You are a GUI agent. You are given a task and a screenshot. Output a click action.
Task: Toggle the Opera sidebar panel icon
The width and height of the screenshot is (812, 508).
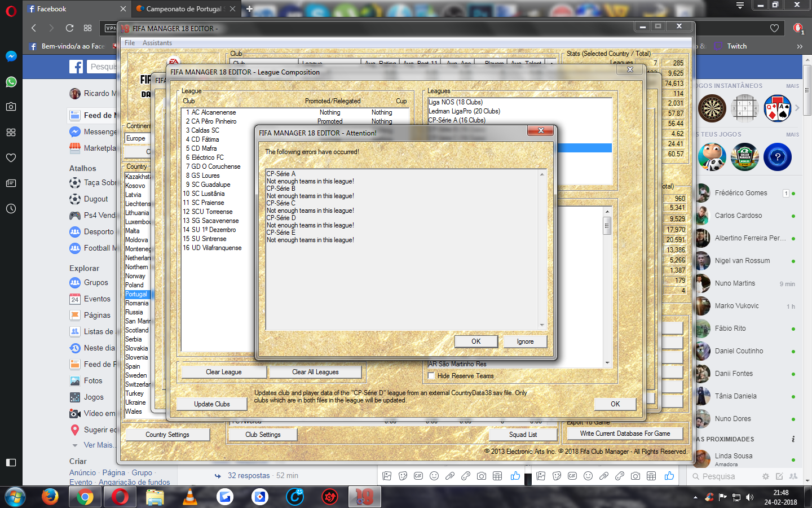click(11, 462)
